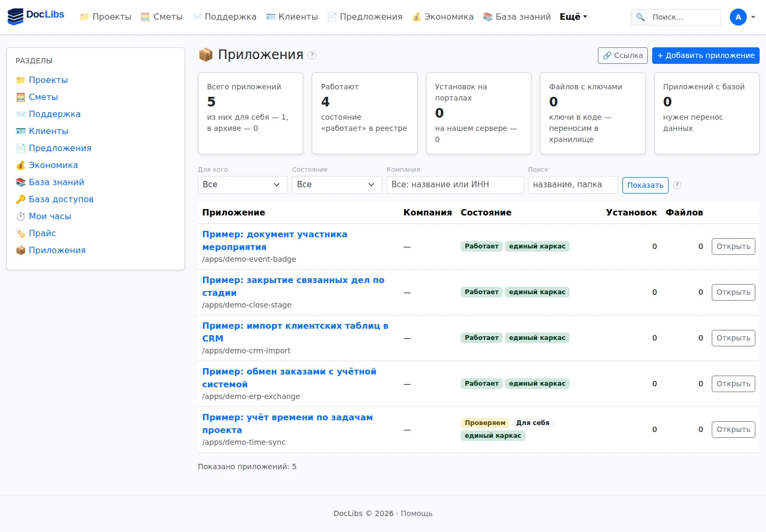Open the Для кого dropdown
The image size is (766, 532).
tap(243, 185)
